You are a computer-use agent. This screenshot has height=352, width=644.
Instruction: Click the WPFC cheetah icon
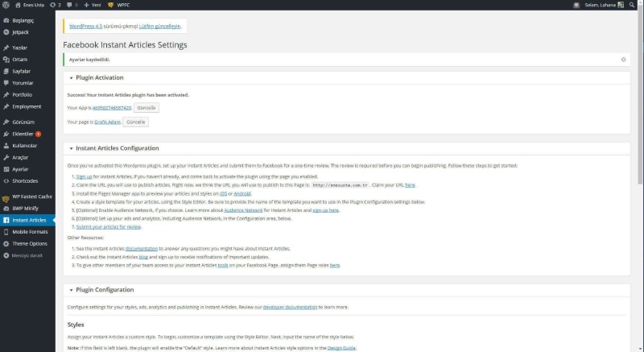click(110, 5)
